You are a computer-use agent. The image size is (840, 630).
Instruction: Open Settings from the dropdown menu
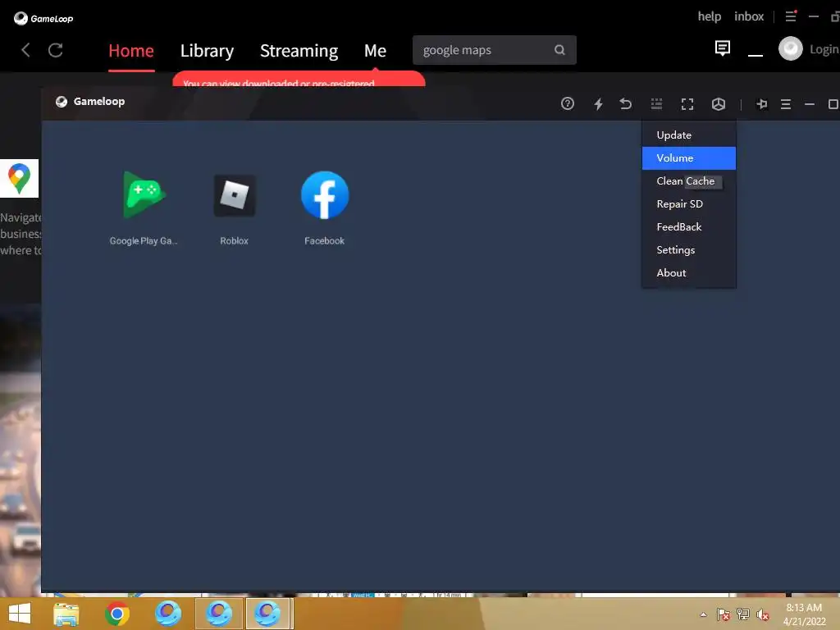click(x=688, y=250)
